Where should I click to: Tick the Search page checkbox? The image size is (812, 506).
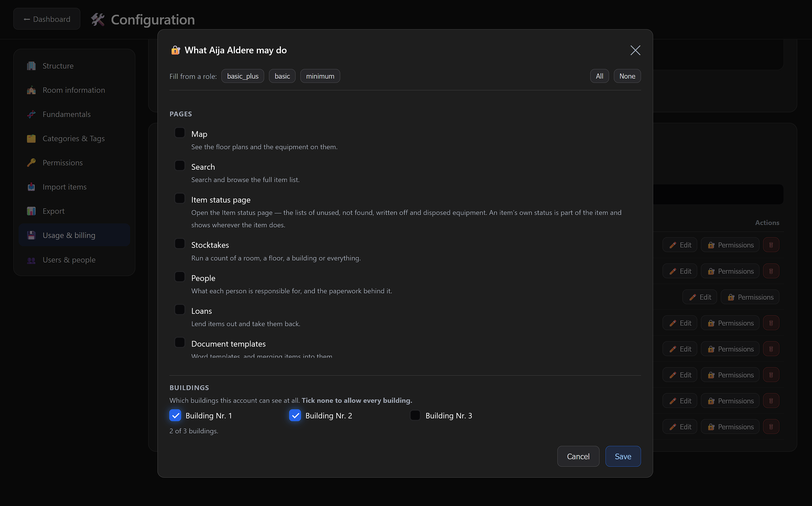click(180, 166)
